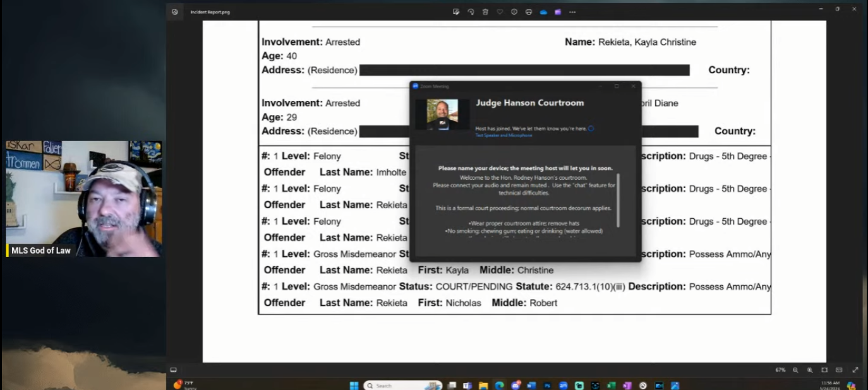Open OneNote from the taskbar
The height and width of the screenshot is (390, 868).
click(627, 385)
